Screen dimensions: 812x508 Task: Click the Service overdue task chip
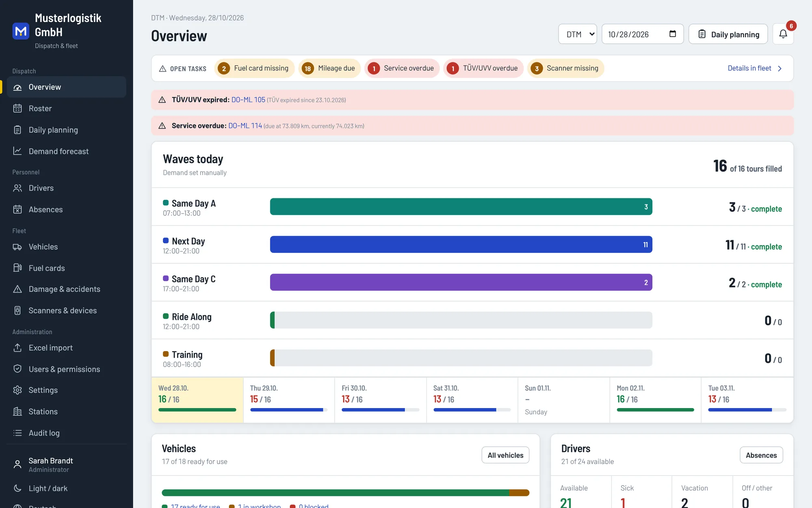(402, 68)
